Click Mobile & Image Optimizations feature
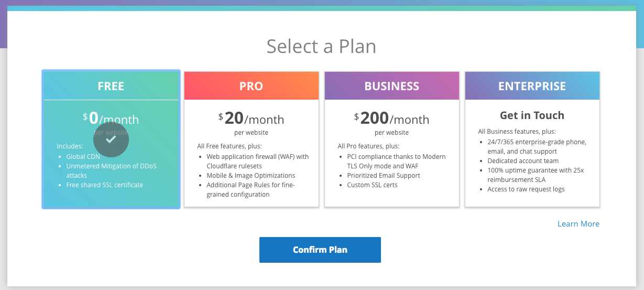The width and height of the screenshot is (644, 290). click(x=250, y=176)
